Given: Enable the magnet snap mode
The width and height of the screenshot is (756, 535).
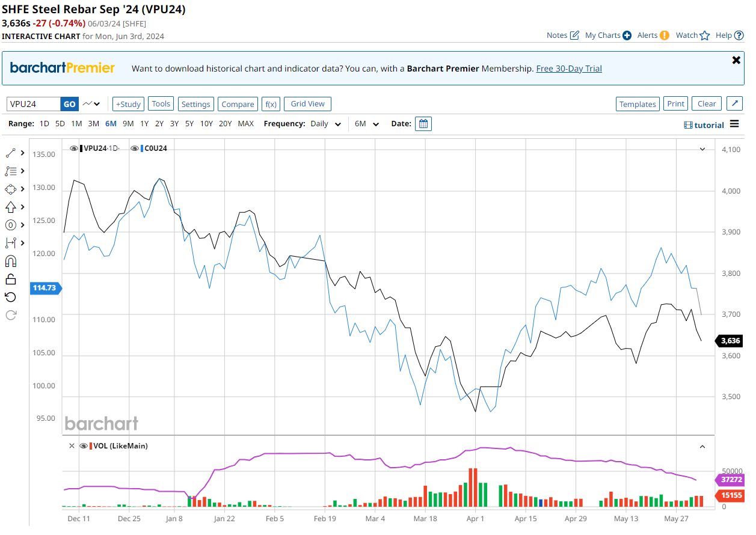Looking at the screenshot, I should point(10,261).
